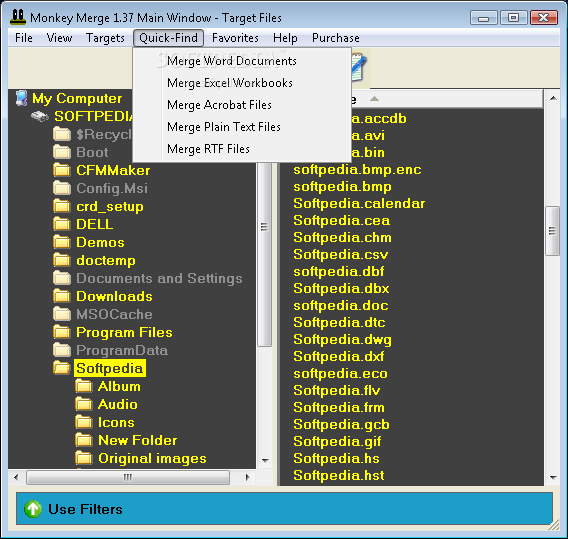This screenshot has height=539, width=568.
Task: Click the Icons folder icon
Action: coord(84,422)
